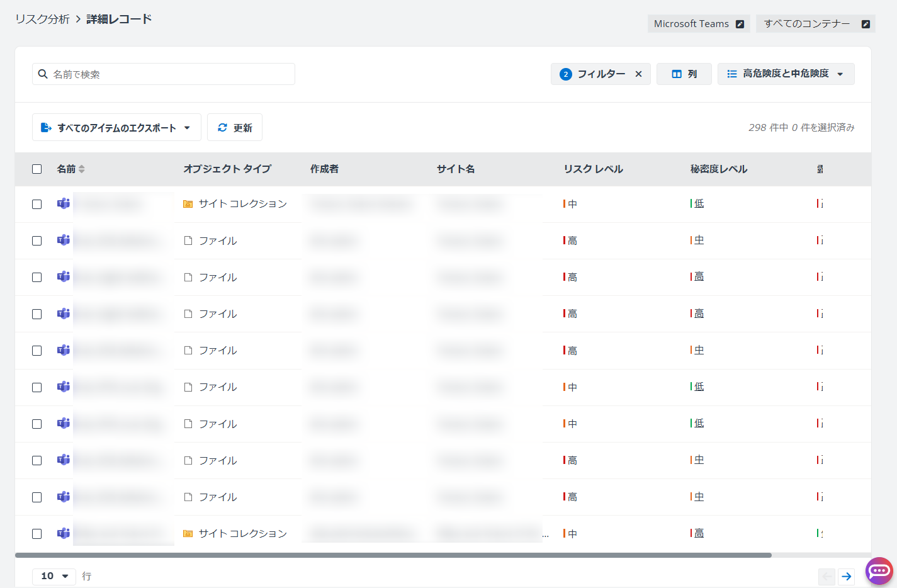
Task: Go to next page arrow
Action: (x=847, y=576)
